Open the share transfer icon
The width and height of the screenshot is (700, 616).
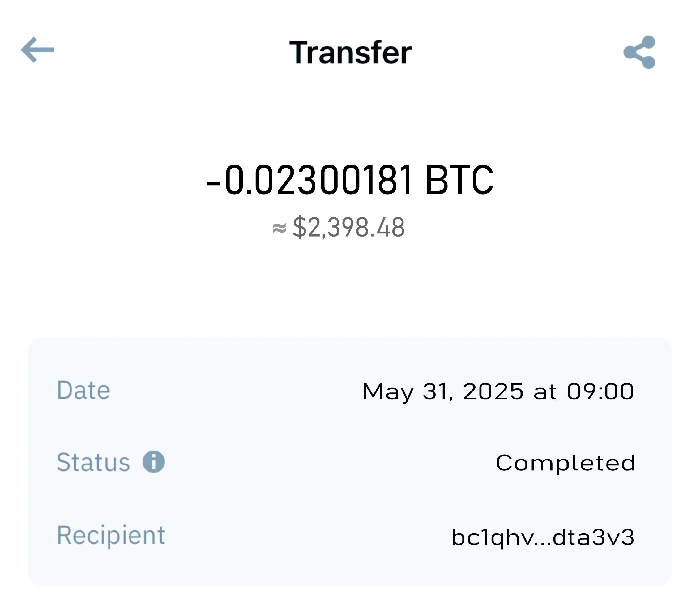point(639,52)
